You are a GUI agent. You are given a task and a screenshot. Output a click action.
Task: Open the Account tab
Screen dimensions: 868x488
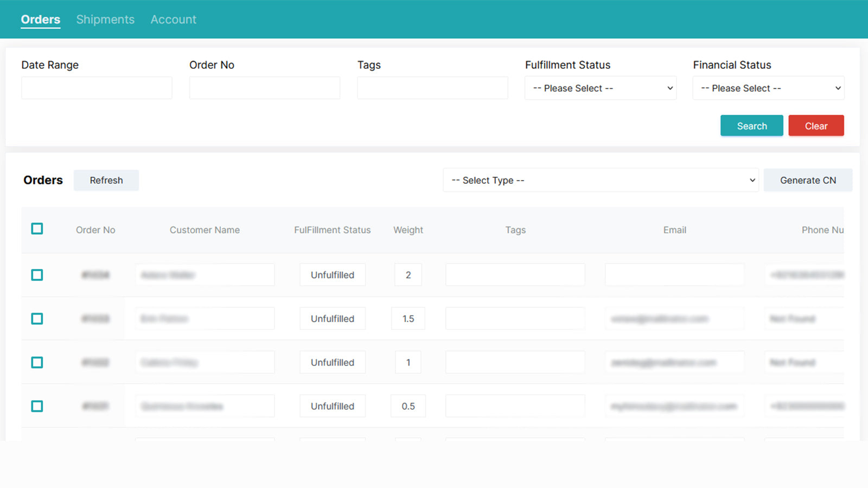tap(173, 19)
